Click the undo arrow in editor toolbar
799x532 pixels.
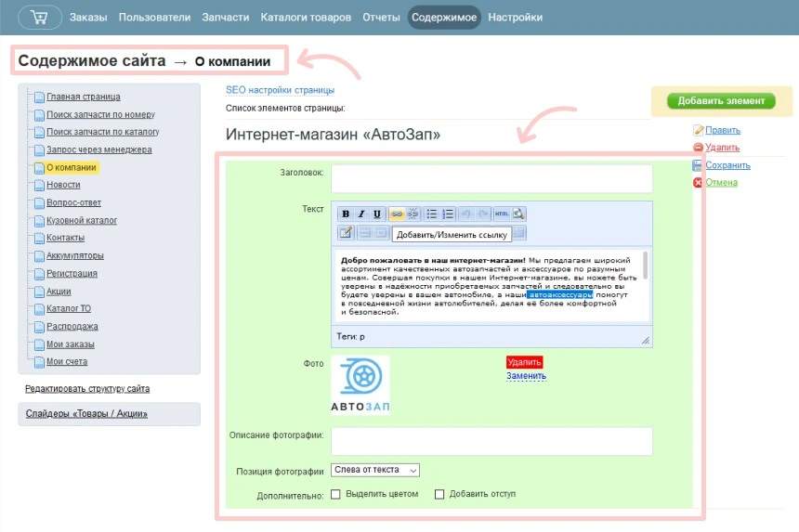[x=466, y=214]
